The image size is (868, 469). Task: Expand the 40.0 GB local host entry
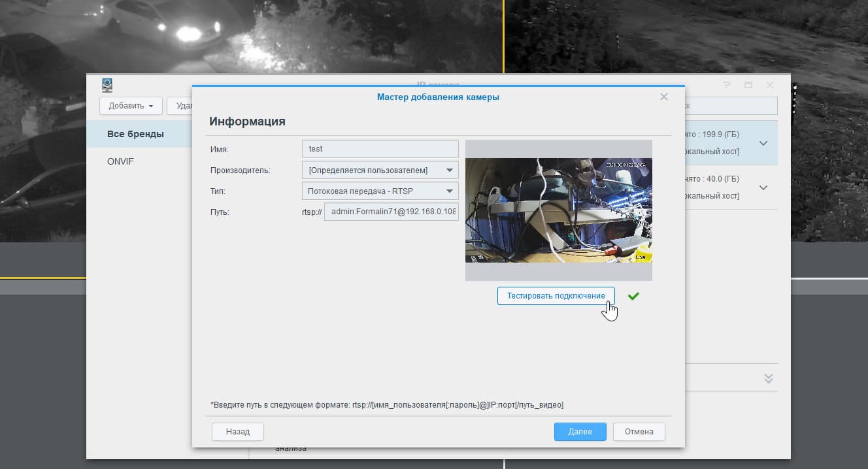pos(763,187)
